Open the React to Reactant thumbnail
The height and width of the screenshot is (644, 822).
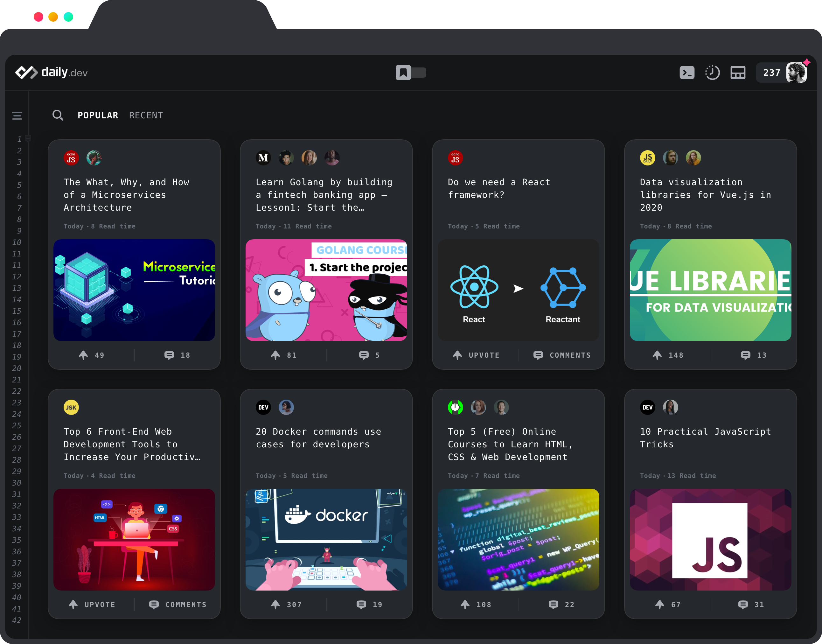click(x=519, y=290)
